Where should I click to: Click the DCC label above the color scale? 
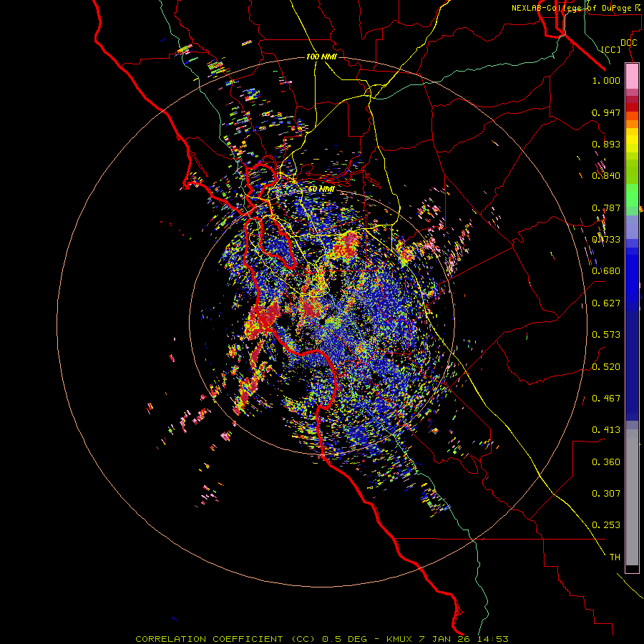pos(629,43)
